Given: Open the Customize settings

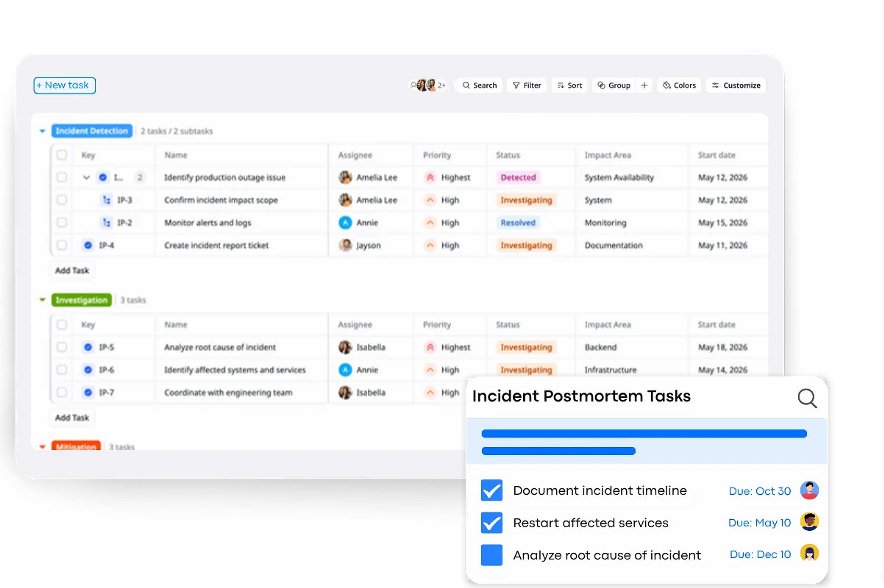Looking at the screenshot, I should (x=736, y=86).
